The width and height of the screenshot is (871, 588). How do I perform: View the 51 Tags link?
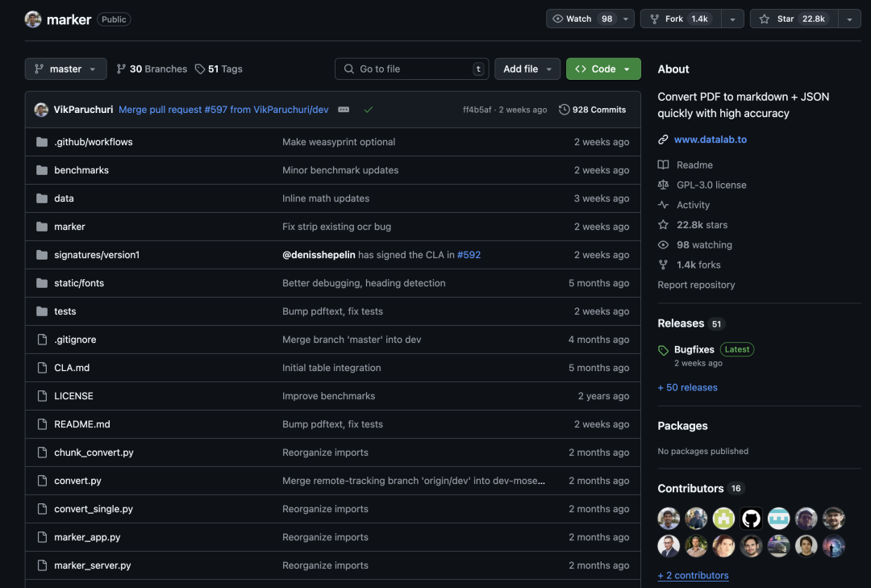click(219, 69)
